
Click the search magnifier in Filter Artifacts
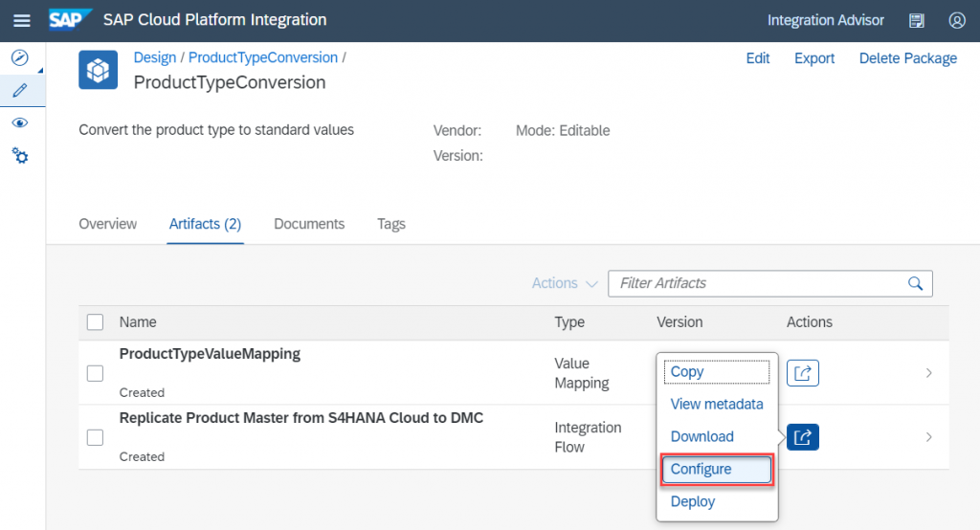click(916, 283)
